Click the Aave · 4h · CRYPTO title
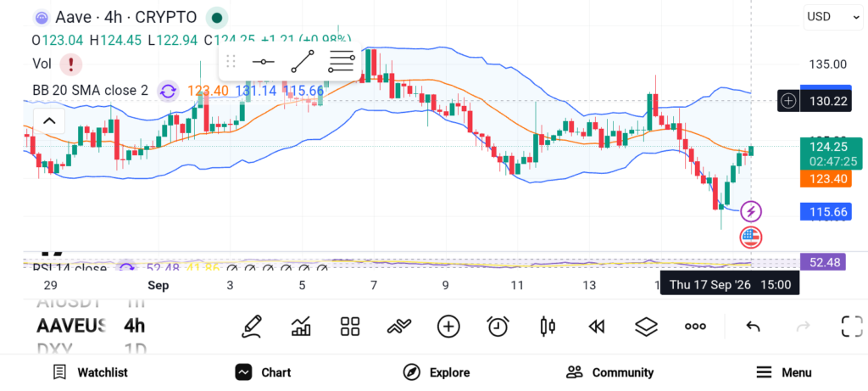Viewport: 868px width, 391px height. pyautogui.click(x=125, y=18)
